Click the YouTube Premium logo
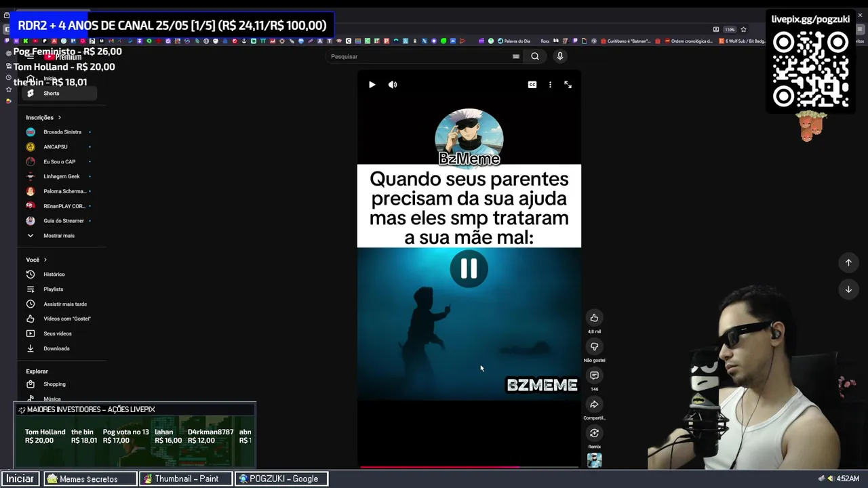 (x=63, y=57)
